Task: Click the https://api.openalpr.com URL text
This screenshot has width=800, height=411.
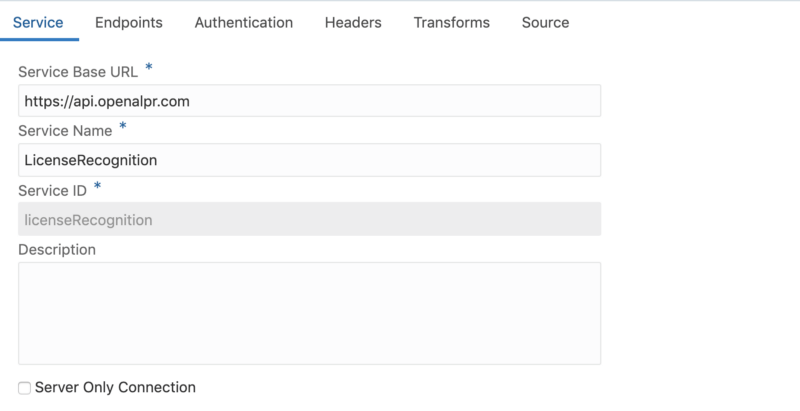Action: pos(105,101)
